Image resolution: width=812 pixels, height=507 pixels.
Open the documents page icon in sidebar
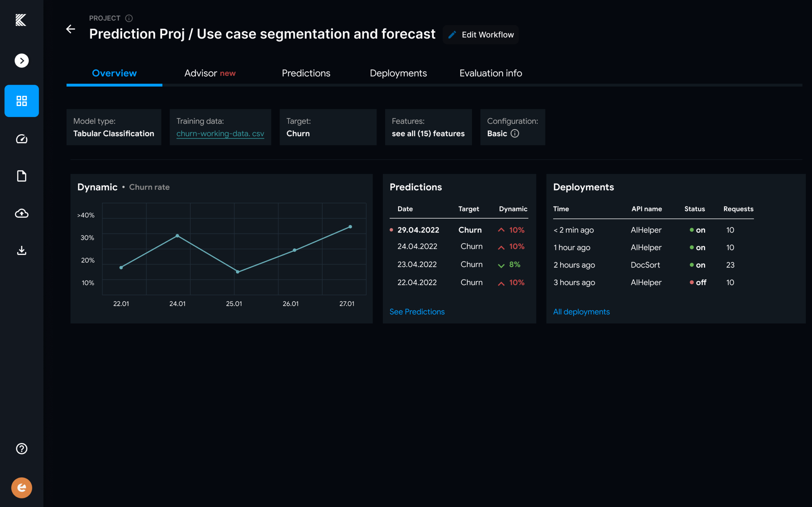[22, 176]
